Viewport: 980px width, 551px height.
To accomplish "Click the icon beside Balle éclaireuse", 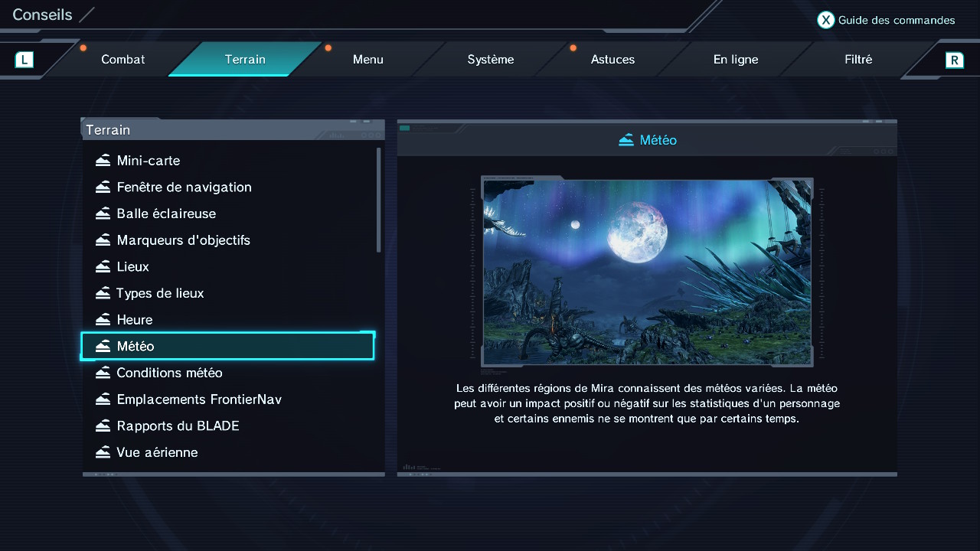I will click(x=103, y=214).
